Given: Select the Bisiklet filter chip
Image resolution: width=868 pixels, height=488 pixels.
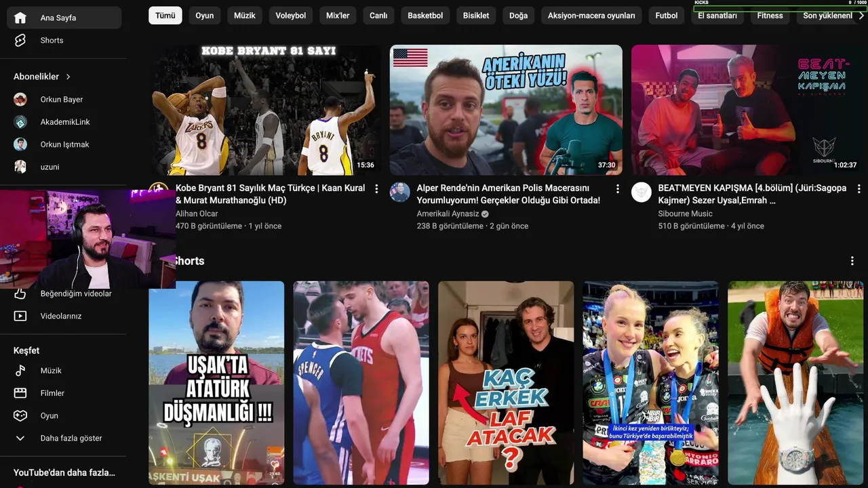Looking at the screenshot, I should click(476, 16).
